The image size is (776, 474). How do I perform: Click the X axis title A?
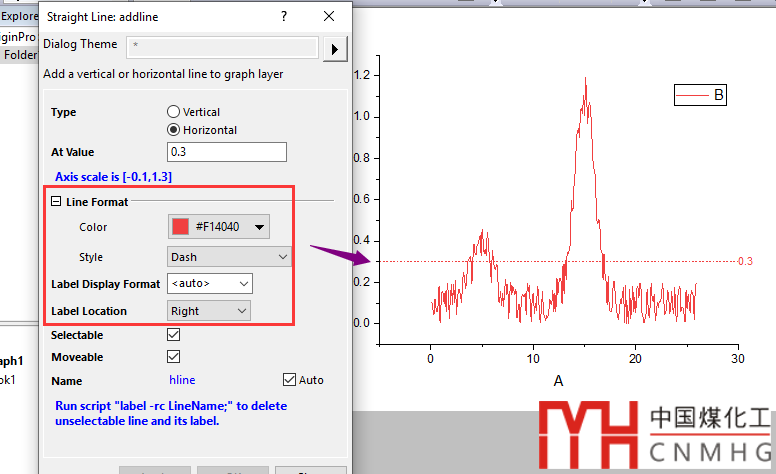[x=558, y=381]
